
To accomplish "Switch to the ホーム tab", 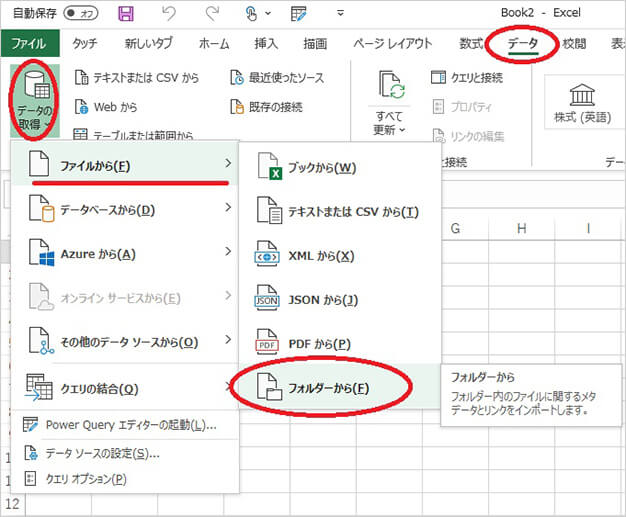I will pos(214,43).
